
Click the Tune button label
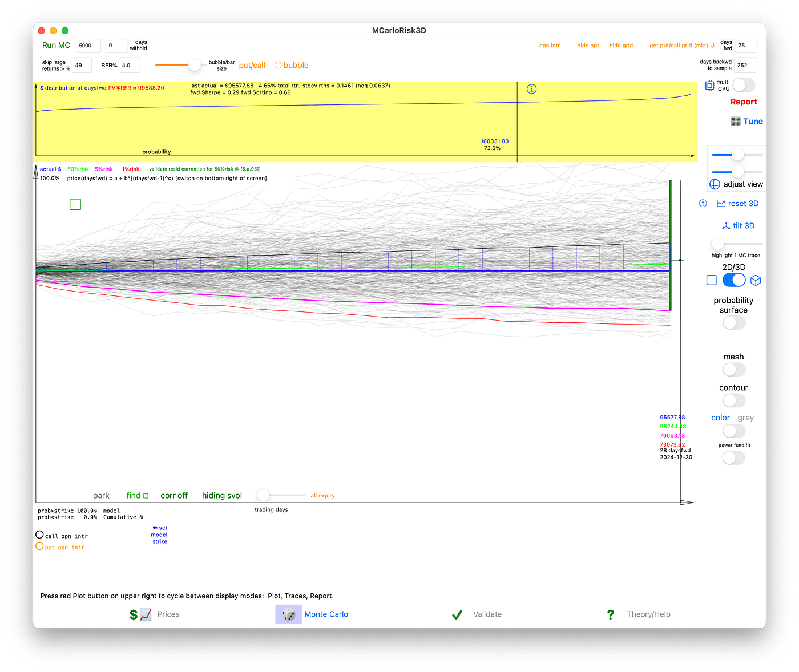pyautogui.click(x=753, y=122)
